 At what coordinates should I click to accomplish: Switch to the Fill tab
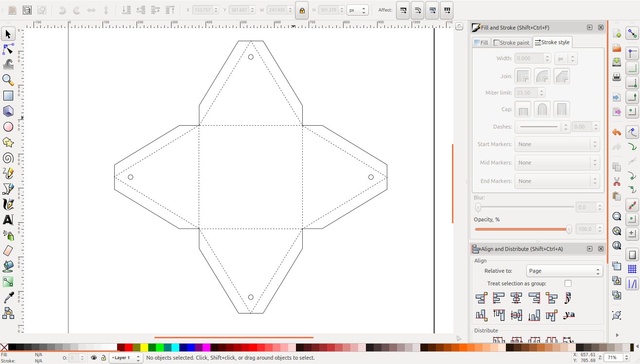pos(481,43)
